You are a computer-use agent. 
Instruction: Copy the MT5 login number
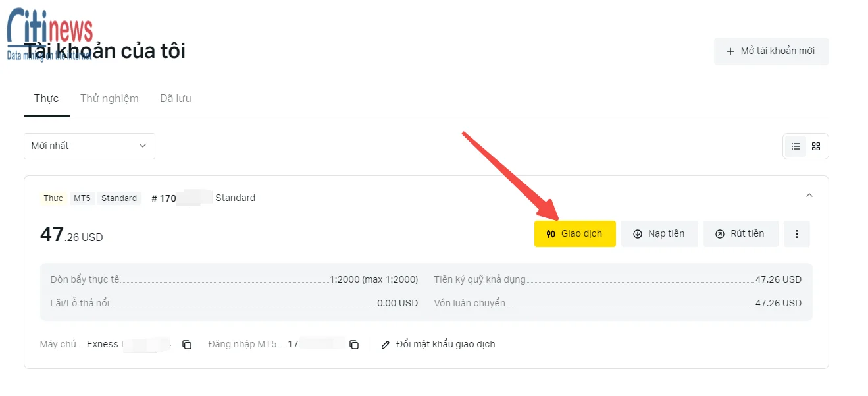tap(354, 345)
